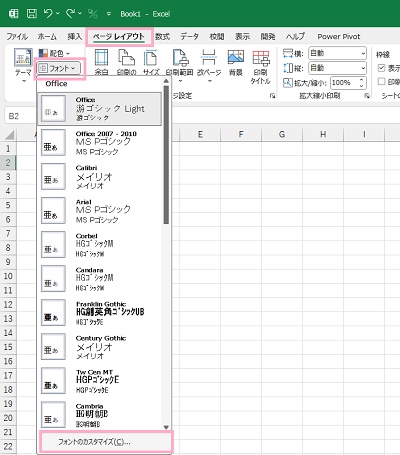Select the Office 2007 - 2010 font theme
The width and height of the screenshot is (400, 455).
[100, 143]
